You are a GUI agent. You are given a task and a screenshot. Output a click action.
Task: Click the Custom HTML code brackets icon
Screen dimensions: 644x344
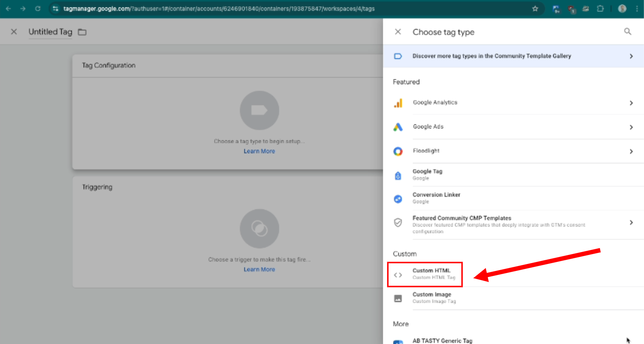tap(398, 275)
